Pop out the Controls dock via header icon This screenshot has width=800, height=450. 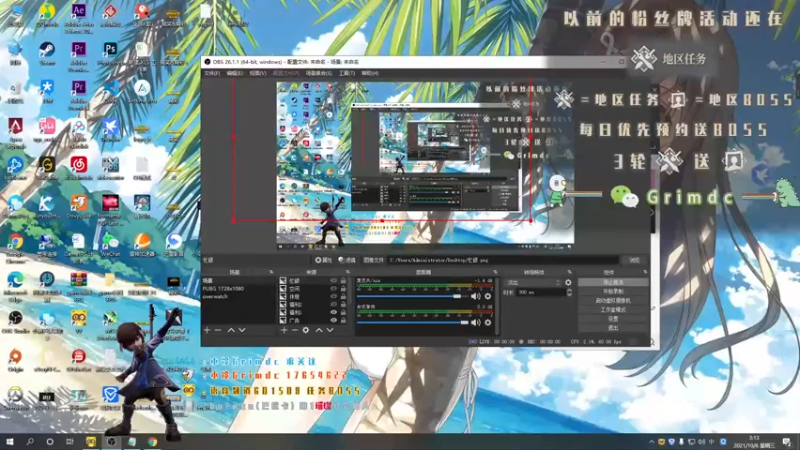click(645, 272)
